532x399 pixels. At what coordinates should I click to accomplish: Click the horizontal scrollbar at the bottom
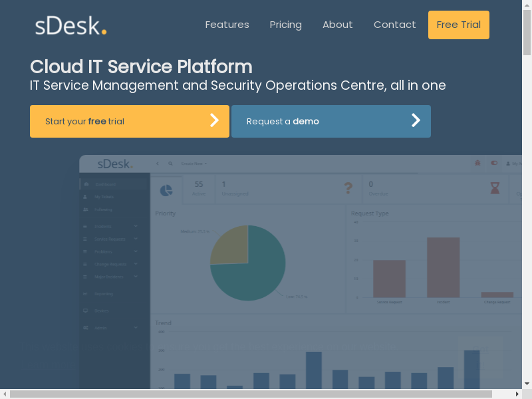[251, 394]
